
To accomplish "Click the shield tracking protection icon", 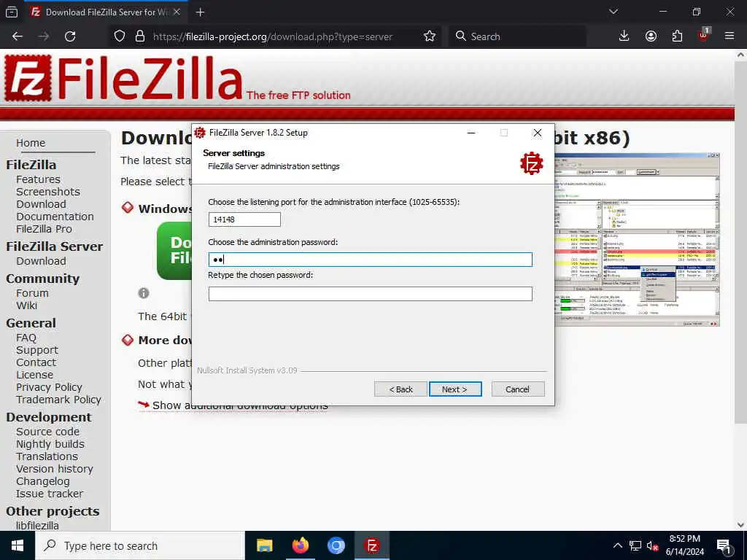I will pyautogui.click(x=120, y=36).
